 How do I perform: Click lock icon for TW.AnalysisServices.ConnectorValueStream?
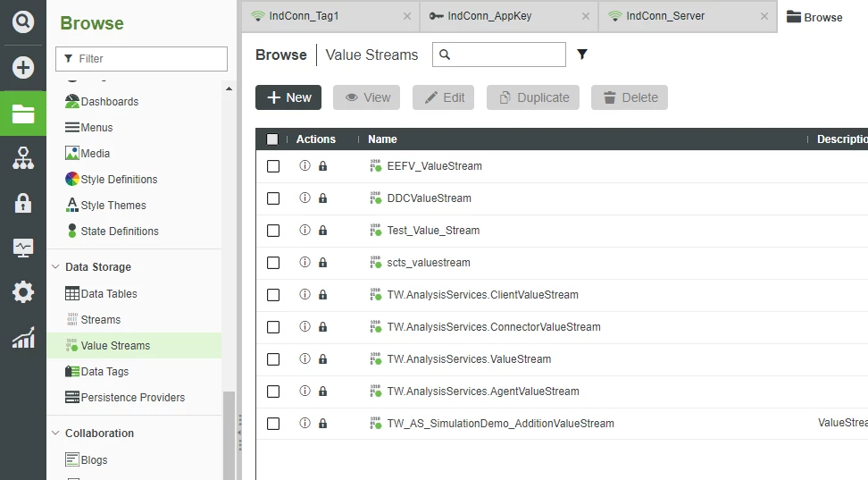tap(322, 326)
